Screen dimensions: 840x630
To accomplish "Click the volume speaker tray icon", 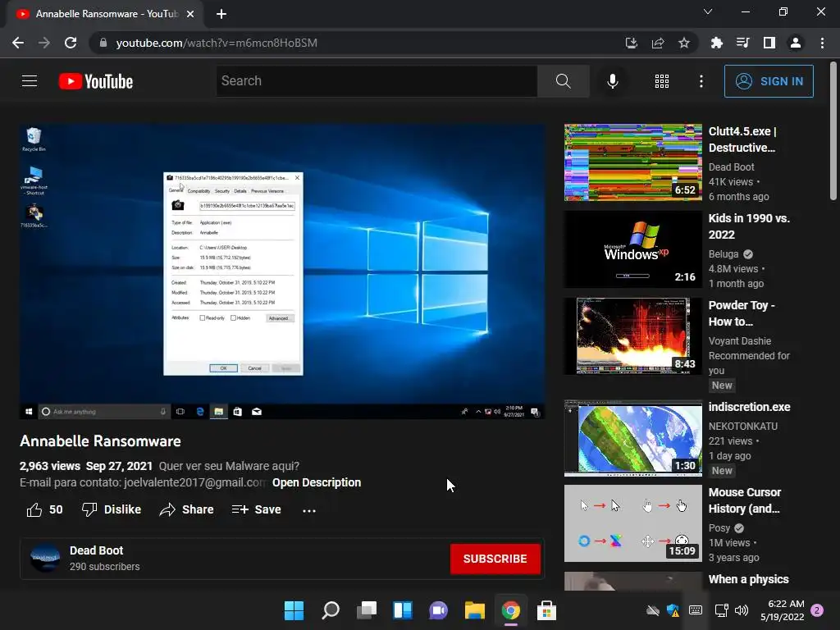I will [742, 610].
